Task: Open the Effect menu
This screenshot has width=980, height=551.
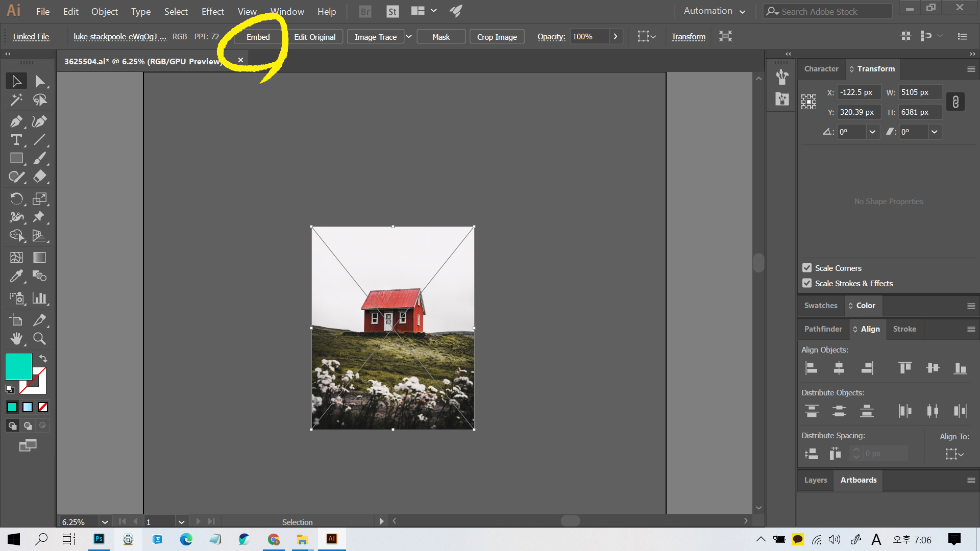Action: point(212,11)
